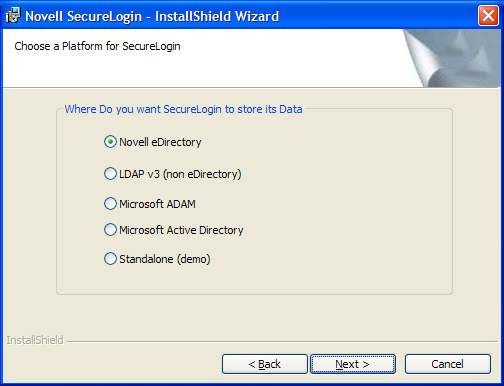Click the page-curl graphic in the header
Viewport: 504px width, 386px height.
pos(452,58)
